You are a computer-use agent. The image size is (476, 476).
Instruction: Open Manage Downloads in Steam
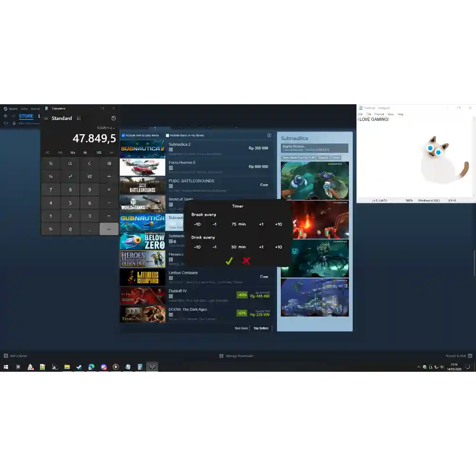(237, 356)
